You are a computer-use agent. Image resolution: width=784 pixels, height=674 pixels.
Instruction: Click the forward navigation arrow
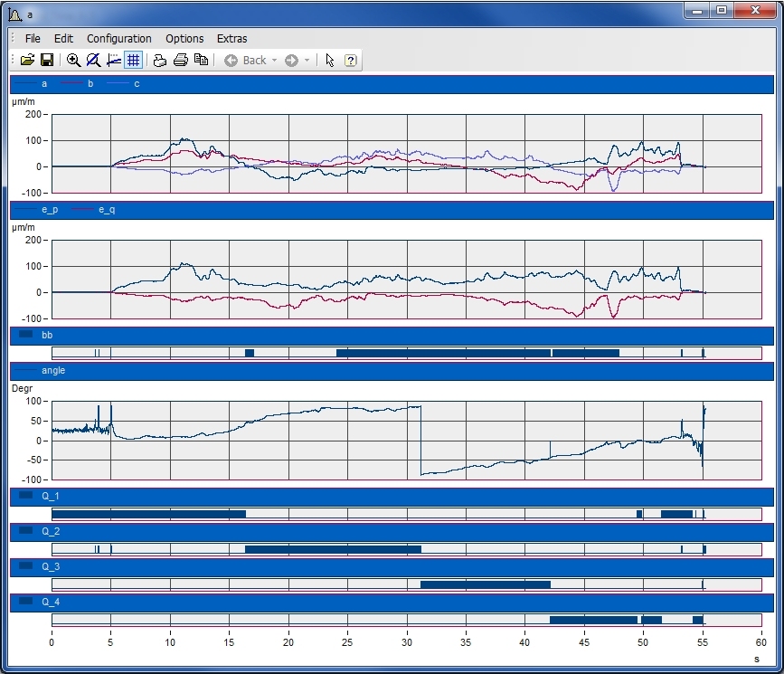point(291,61)
